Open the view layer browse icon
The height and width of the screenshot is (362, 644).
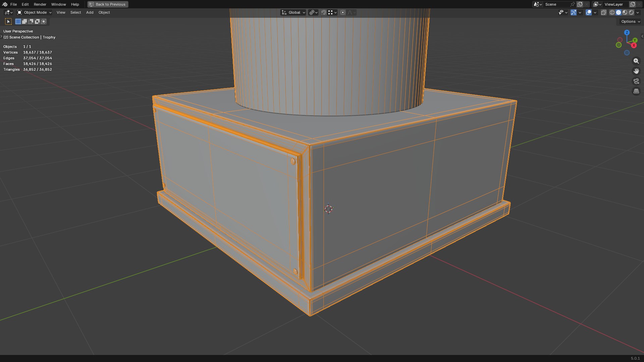[597, 4]
